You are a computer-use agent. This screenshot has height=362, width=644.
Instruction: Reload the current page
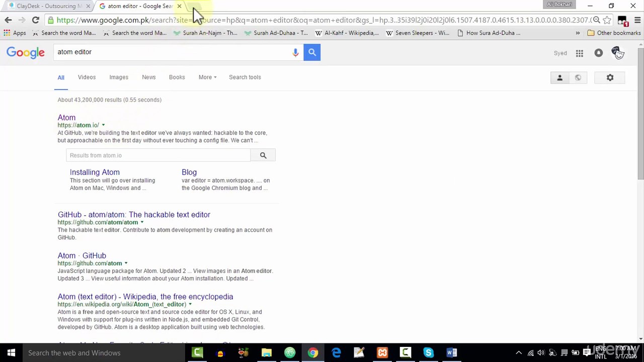coord(35,20)
